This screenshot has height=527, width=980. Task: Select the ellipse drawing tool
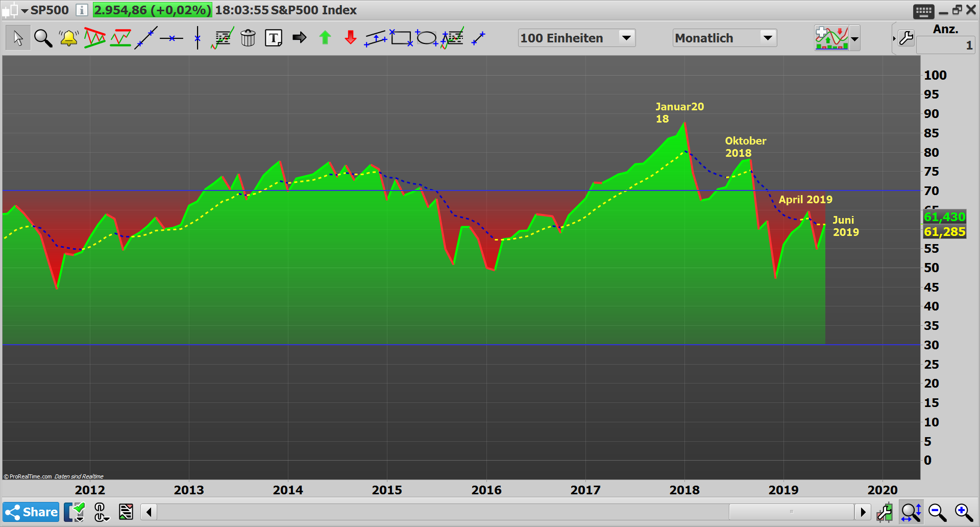pos(427,37)
